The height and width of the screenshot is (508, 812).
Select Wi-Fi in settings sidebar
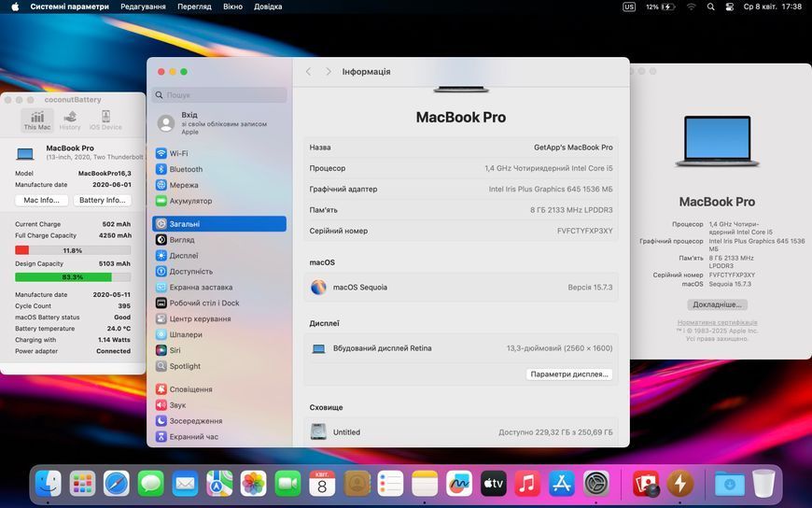click(219, 153)
